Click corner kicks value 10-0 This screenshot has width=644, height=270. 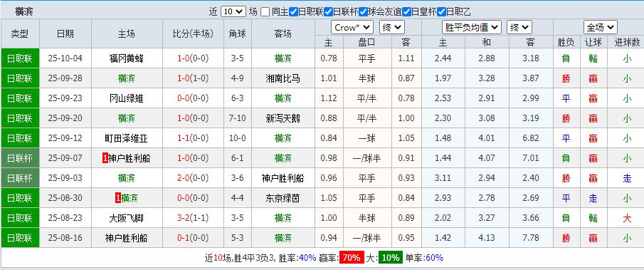pos(238,138)
